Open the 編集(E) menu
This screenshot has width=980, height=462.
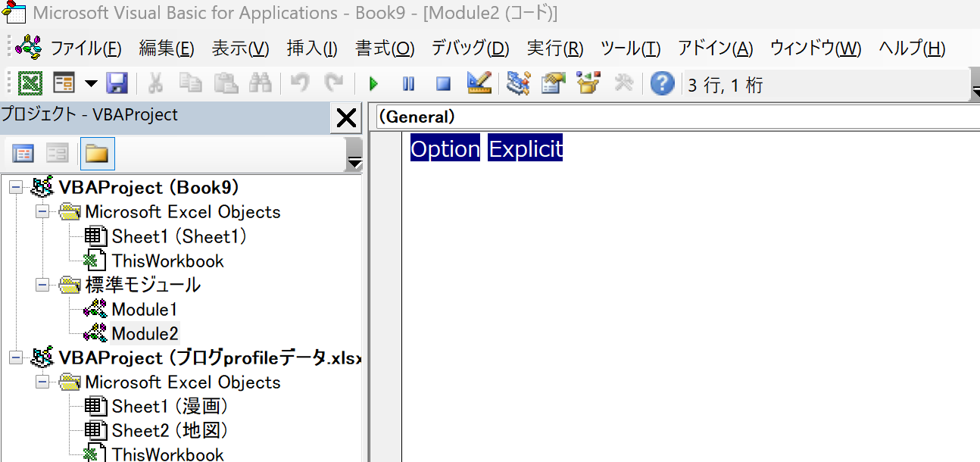tap(167, 48)
